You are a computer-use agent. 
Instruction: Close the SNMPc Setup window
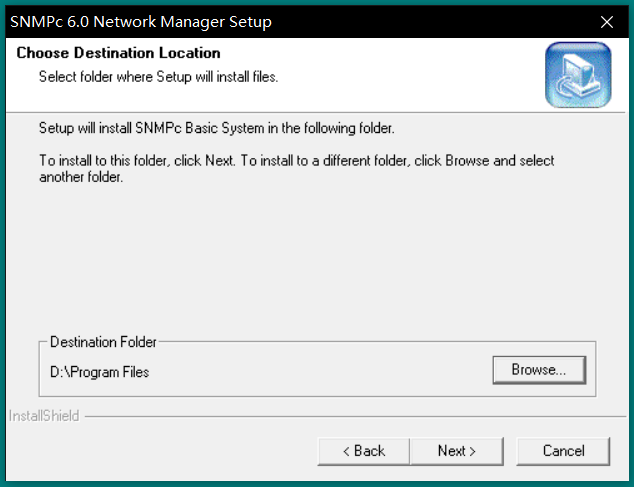pyautogui.click(x=606, y=22)
